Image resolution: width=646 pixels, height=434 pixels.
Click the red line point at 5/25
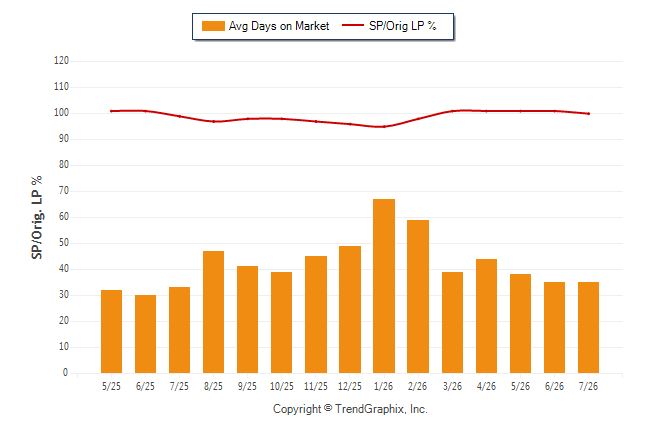point(111,111)
